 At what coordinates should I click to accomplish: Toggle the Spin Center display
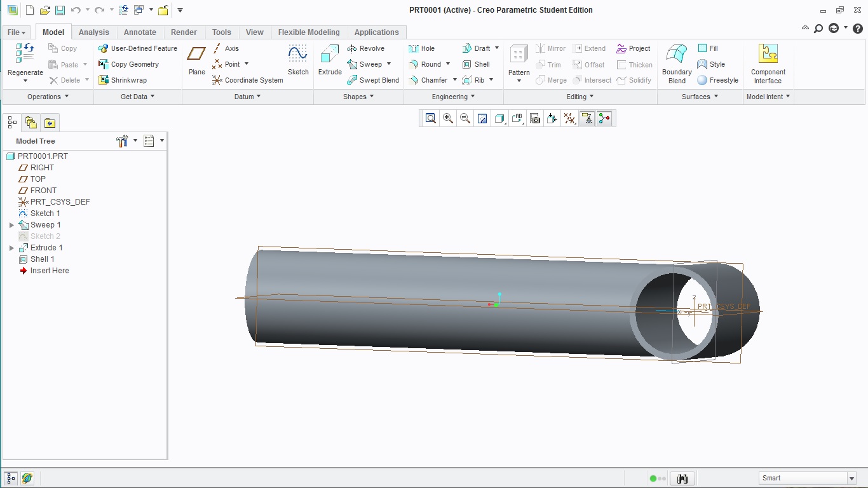pyautogui.click(x=604, y=118)
